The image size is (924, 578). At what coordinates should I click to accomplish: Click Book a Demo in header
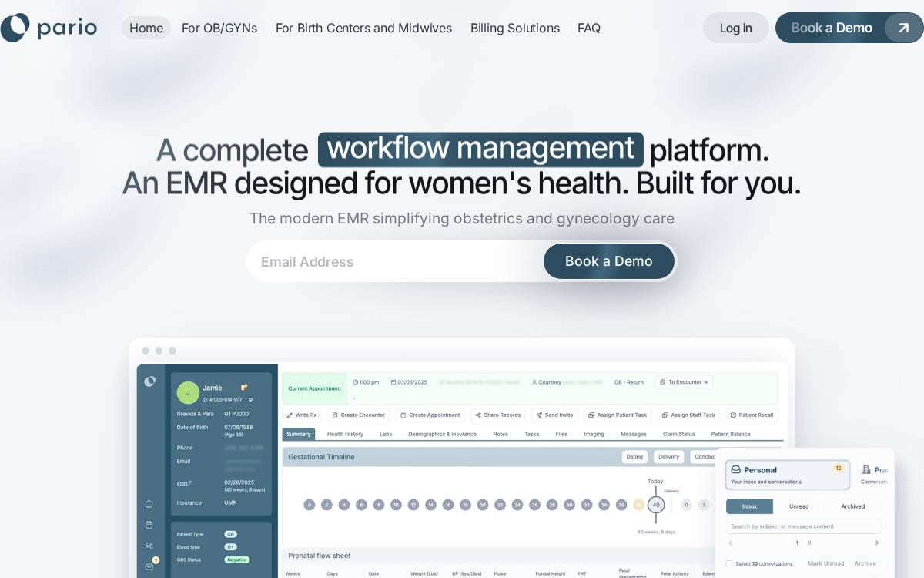coord(849,28)
